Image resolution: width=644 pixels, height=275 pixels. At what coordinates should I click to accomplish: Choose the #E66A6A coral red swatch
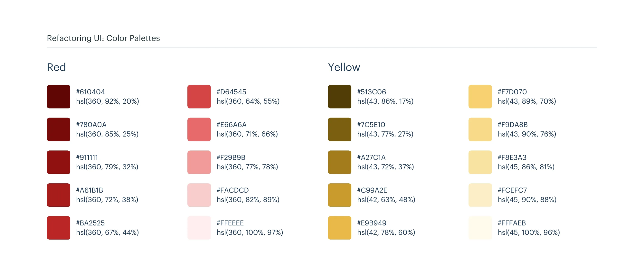199,129
